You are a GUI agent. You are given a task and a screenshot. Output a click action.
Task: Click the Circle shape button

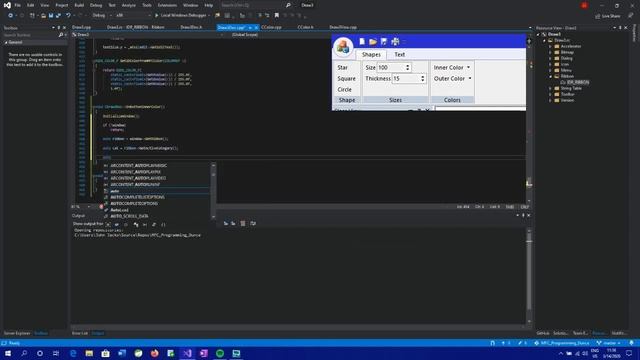344,89
